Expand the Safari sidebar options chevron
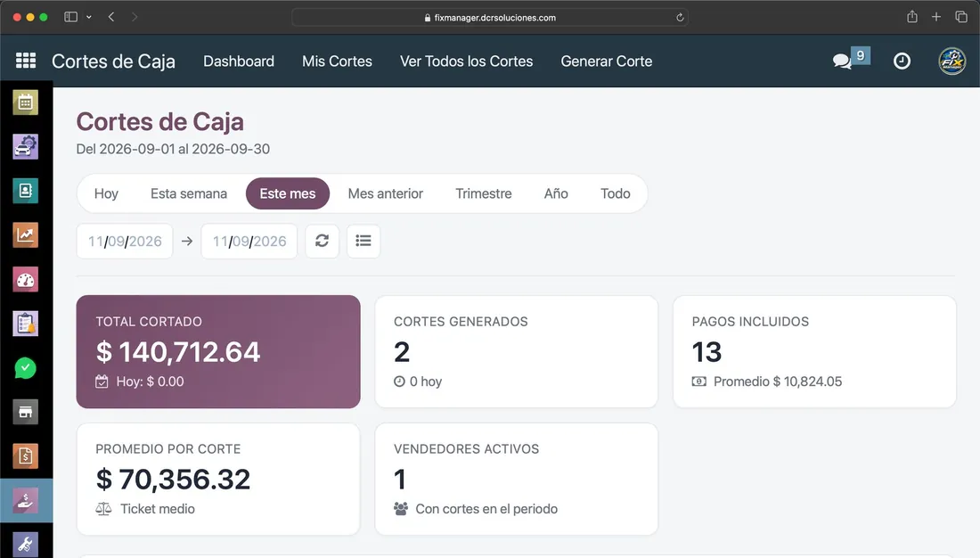Screen dimensions: 980x558 click(x=89, y=17)
